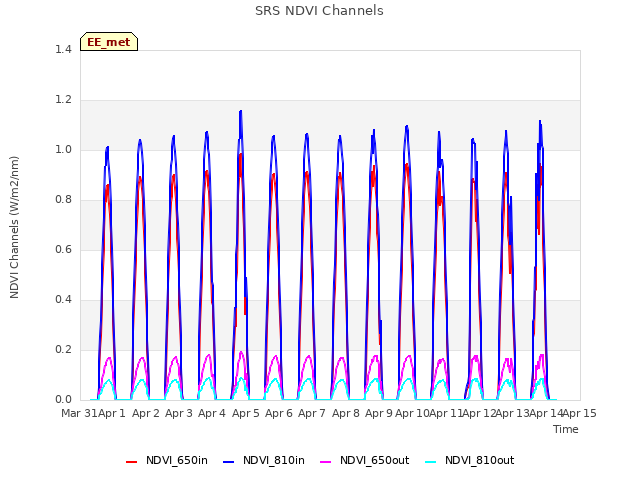Screen dimensions: 640x480
Task: Click the Apr 1 x-axis label
Action: [x=112, y=413]
